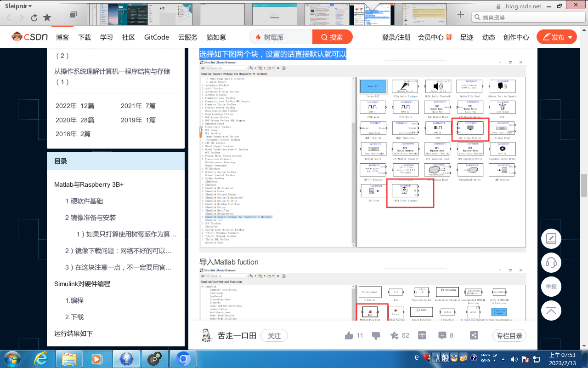Open the 2021年 7篇 archive
588x368 pixels.
[138, 106]
